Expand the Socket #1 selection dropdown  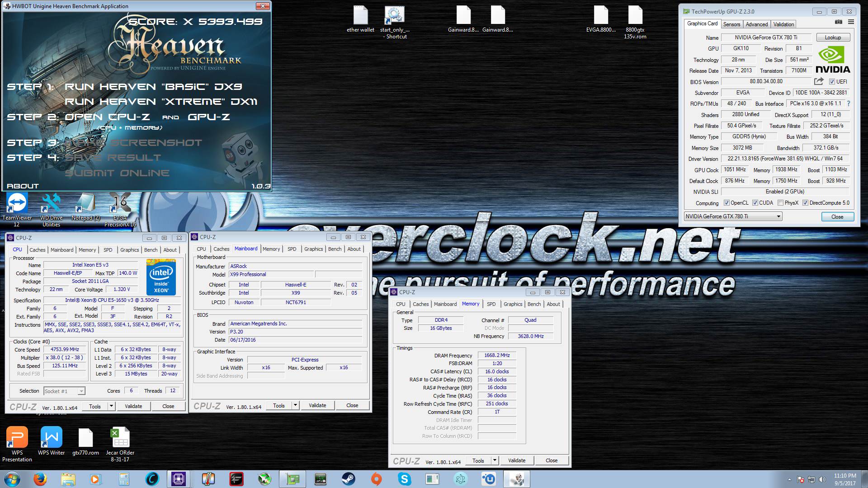click(x=81, y=391)
